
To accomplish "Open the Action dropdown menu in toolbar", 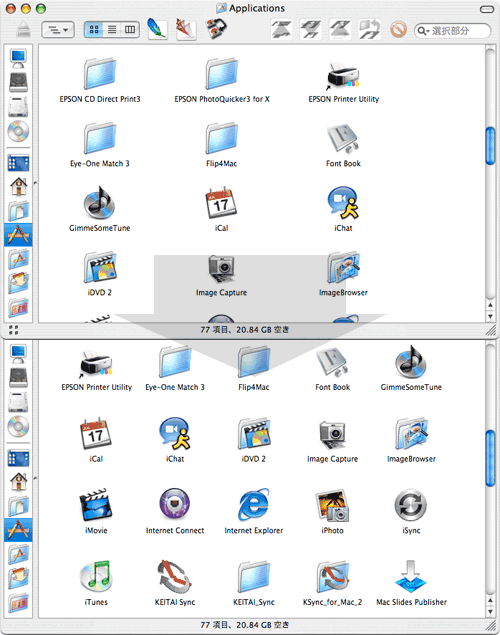I will coord(58,30).
